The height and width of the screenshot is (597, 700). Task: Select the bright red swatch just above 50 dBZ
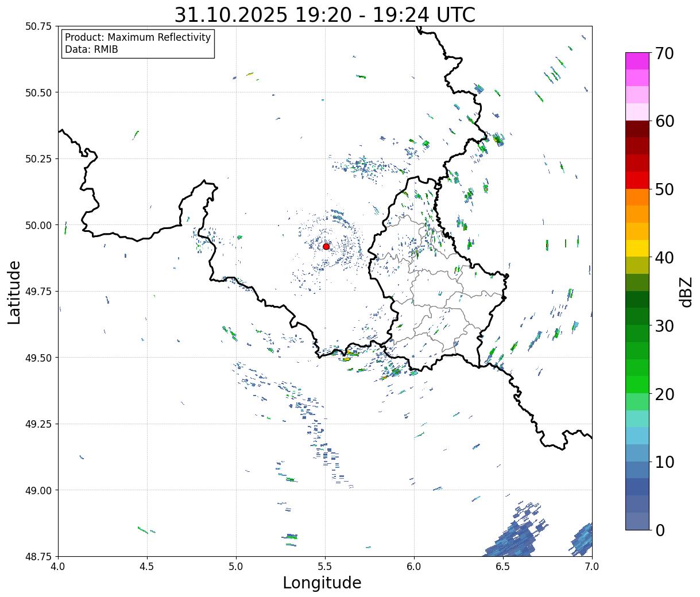[x=637, y=180]
